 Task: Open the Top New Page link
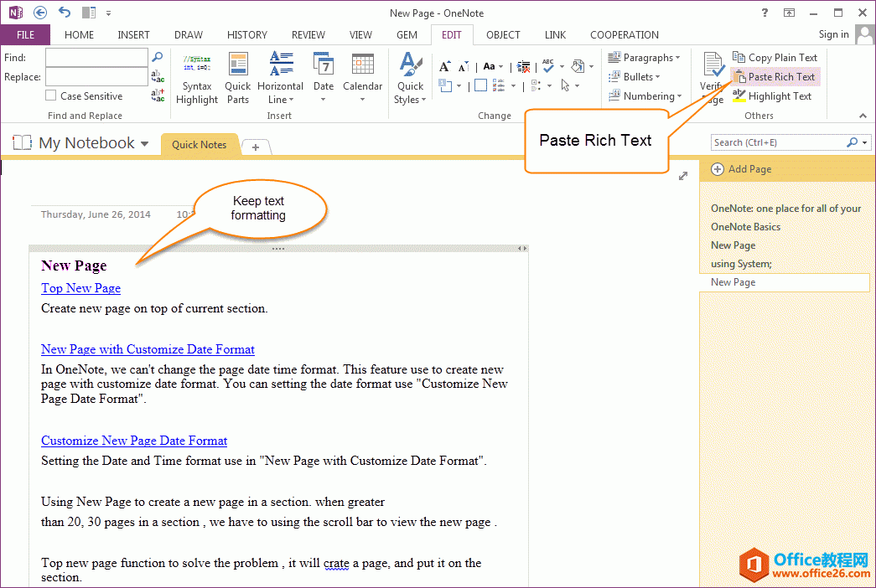(81, 288)
